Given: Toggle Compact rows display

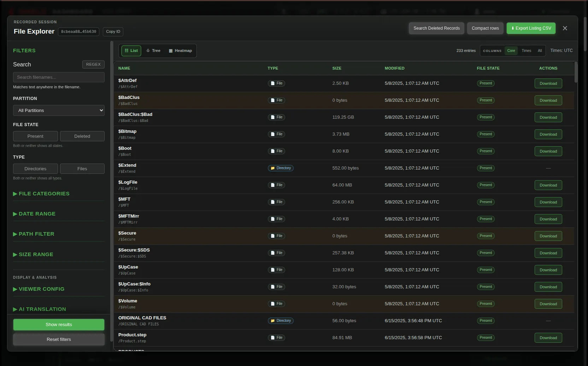Looking at the screenshot, I should pyautogui.click(x=485, y=28).
